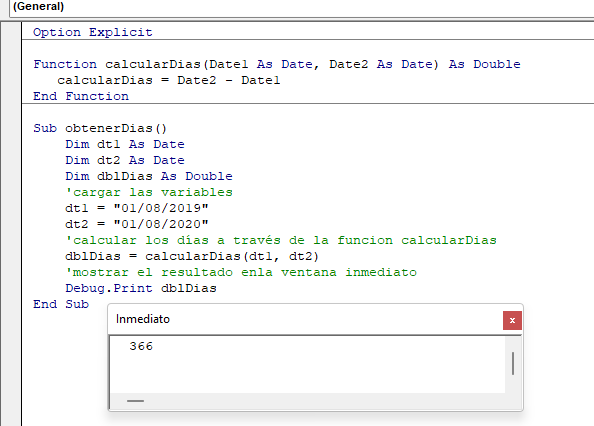Click the Sub obtenerDias() line
This screenshot has height=426, width=594.
point(100,128)
